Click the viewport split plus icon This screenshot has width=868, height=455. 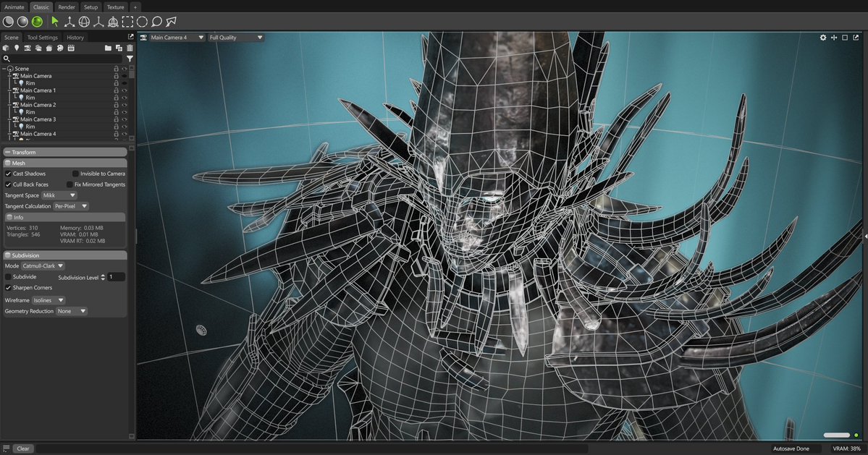pos(834,38)
